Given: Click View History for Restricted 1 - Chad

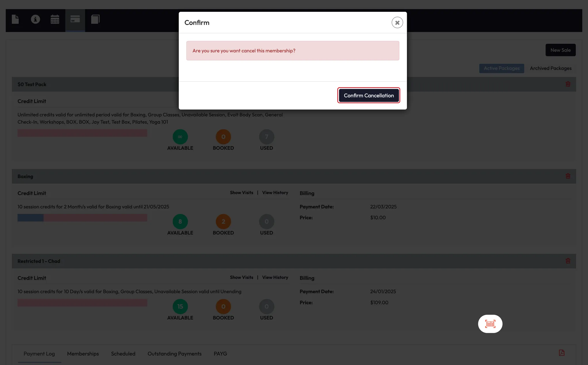Looking at the screenshot, I should coord(275,278).
